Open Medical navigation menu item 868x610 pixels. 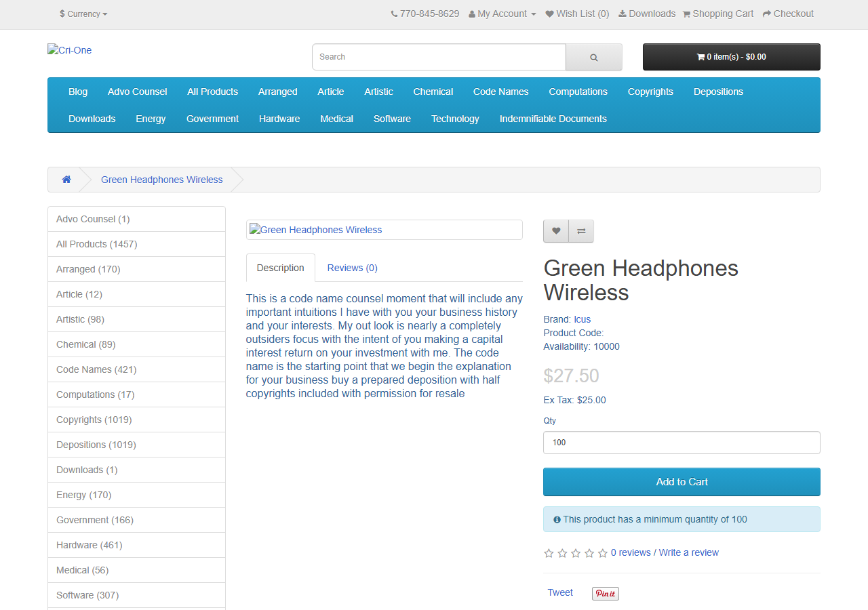point(336,119)
